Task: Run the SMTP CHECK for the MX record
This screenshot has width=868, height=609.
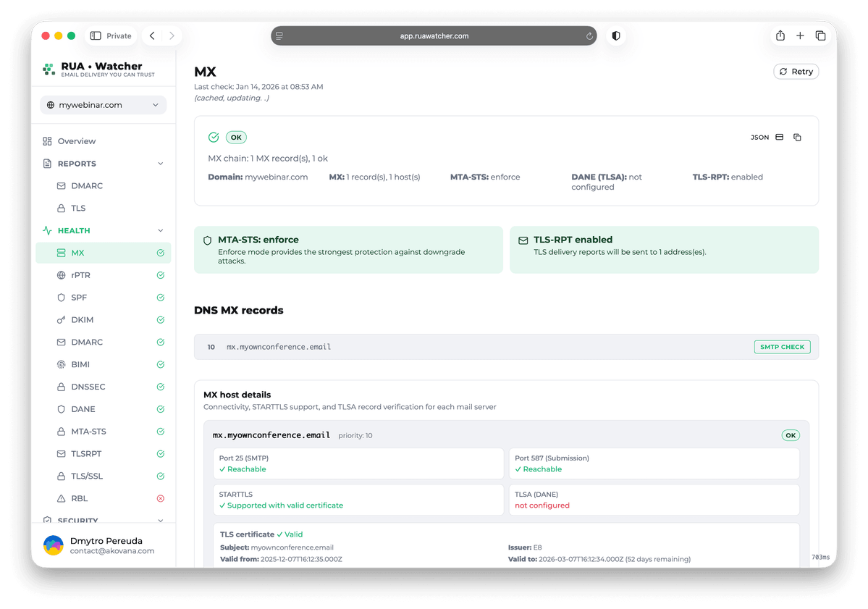Action: pos(782,346)
